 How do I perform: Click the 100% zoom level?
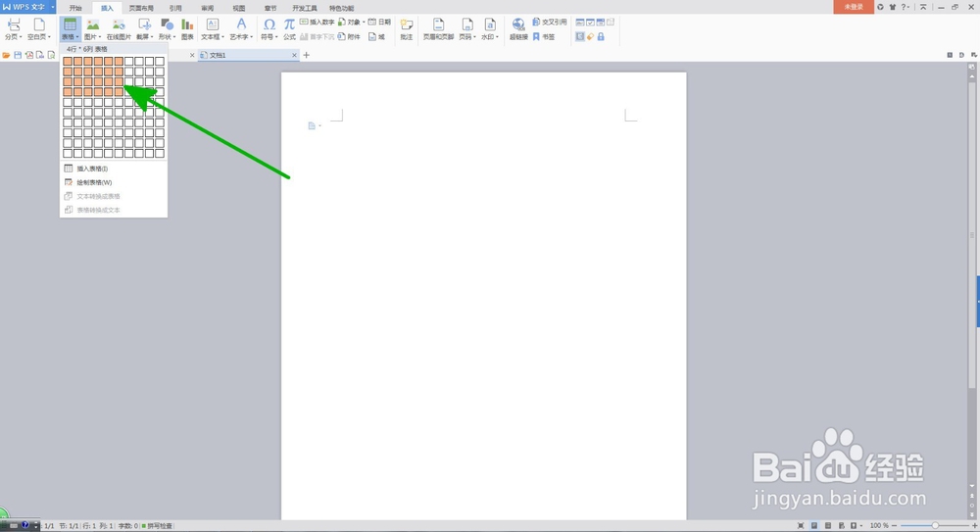point(879,526)
